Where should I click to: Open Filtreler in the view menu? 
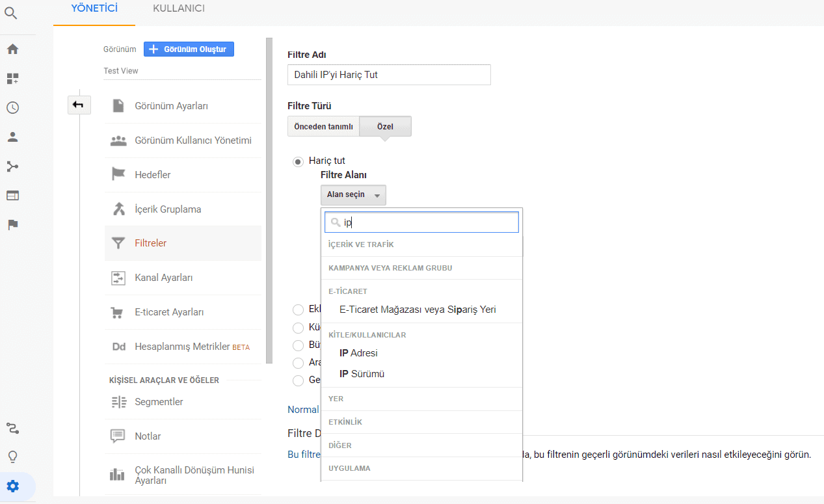point(150,243)
